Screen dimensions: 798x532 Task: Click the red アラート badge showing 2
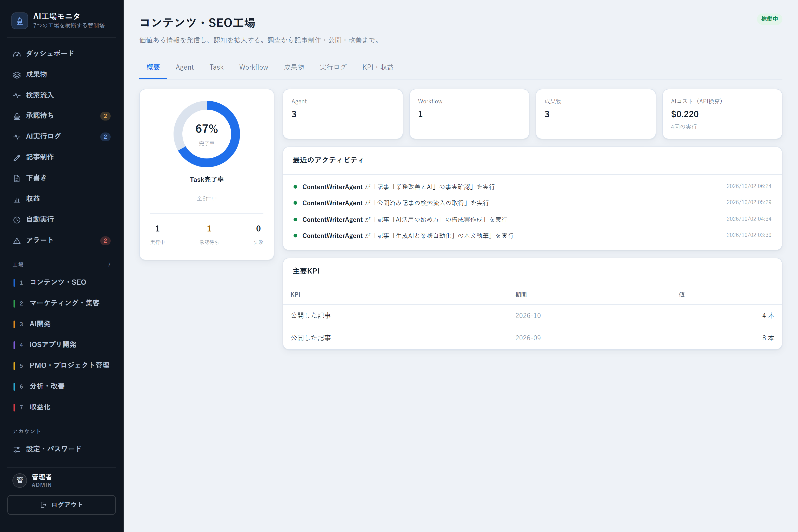tap(105, 241)
